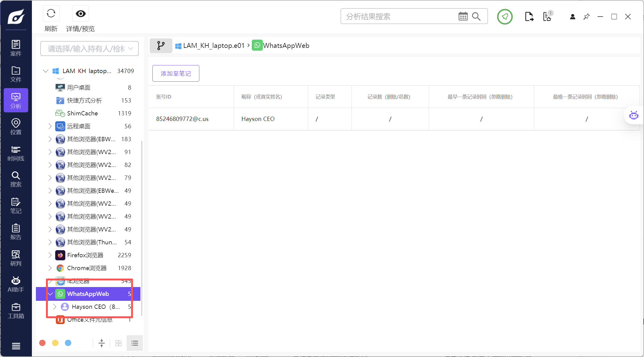Expand the Hayson CEO tree node
The image size is (644, 357).
[x=55, y=307]
